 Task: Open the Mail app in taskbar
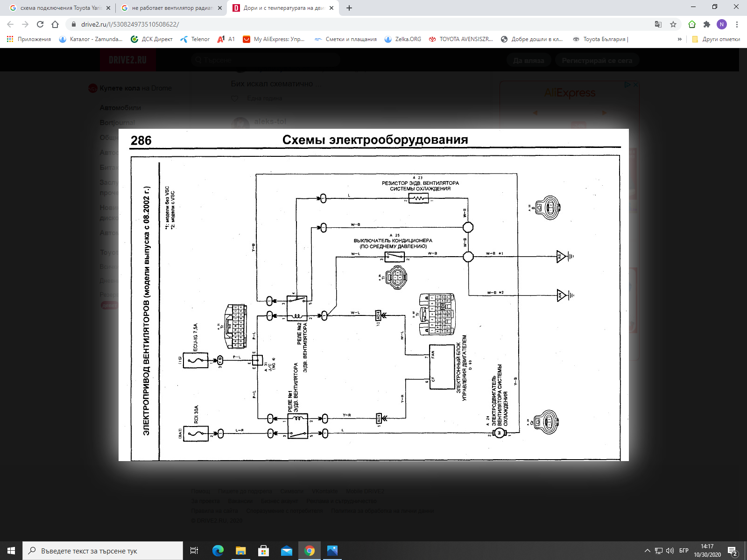[286, 551]
